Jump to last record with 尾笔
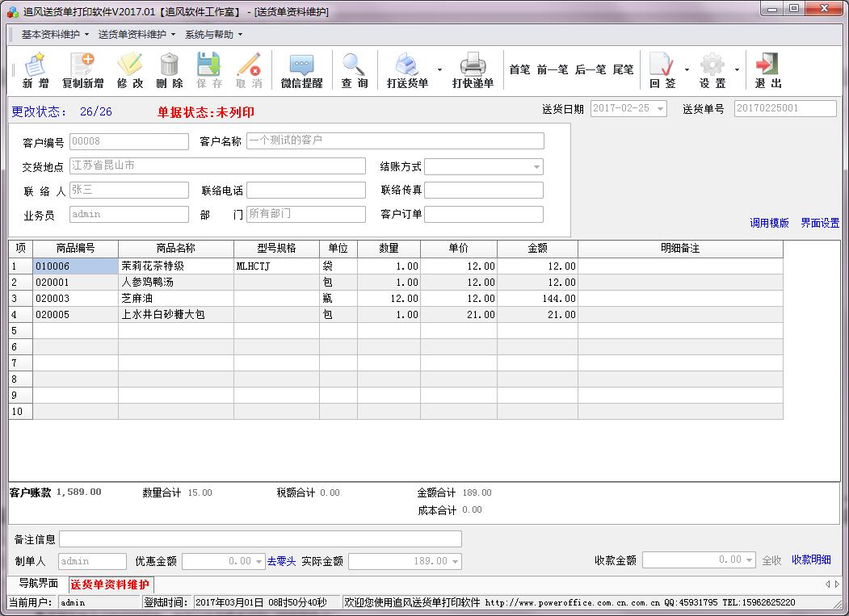The height and width of the screenshot is (616, 849). (x=623, y=69)
